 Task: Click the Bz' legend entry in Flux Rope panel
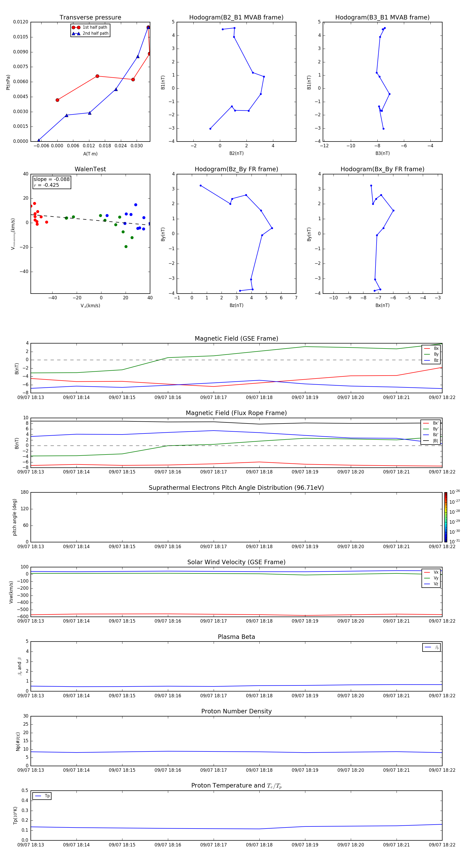(x=431, y=435)
